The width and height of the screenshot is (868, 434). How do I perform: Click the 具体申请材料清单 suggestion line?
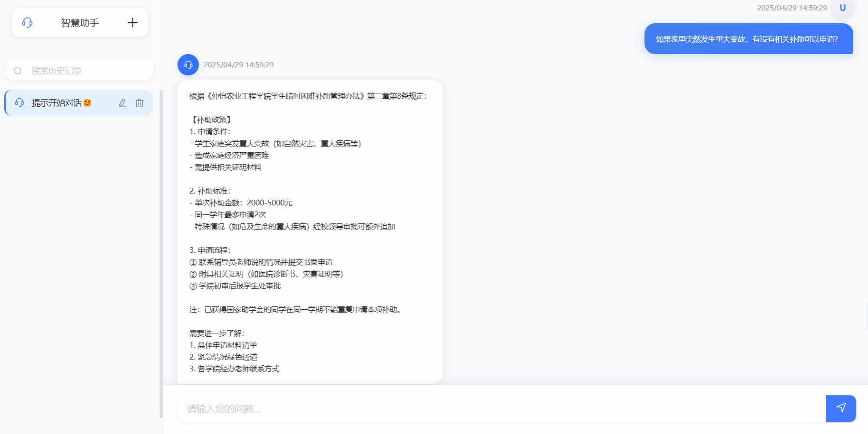(x=223, y=345)
